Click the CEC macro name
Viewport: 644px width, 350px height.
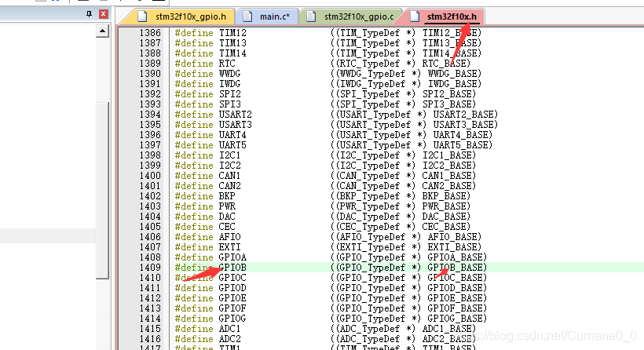[227, 227]
